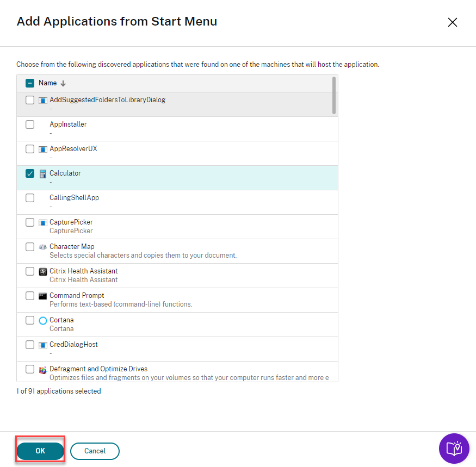
Task: Close the Add Applications dialog
Action: click(452, 22)
